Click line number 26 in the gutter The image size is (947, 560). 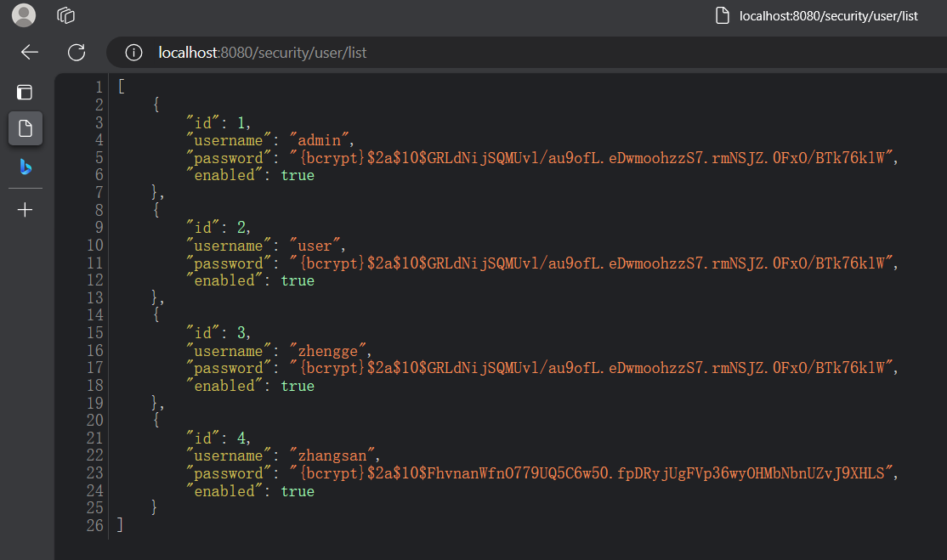pyautogui.click(x=94, y=526)
